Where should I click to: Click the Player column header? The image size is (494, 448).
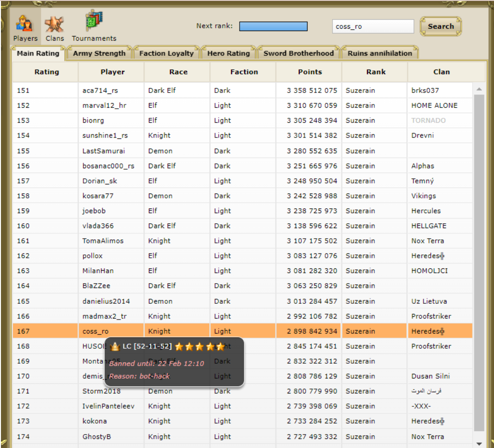[x=113, y=72]
